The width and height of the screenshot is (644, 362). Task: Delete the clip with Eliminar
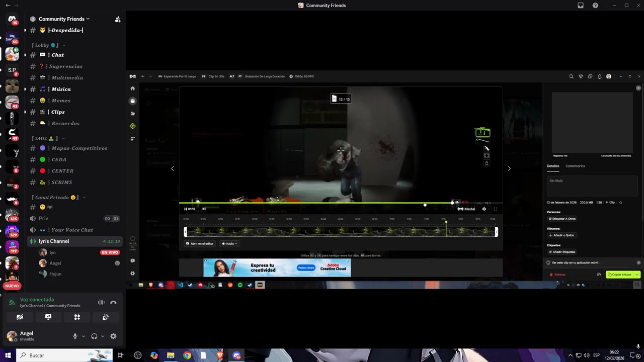point(558,275)
